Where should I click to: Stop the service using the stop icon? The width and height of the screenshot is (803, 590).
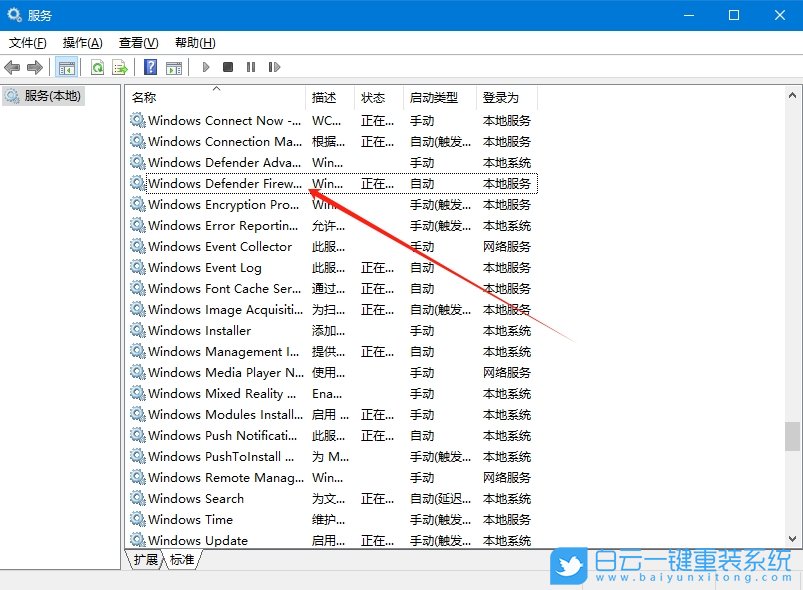click(x=230, y=67)
